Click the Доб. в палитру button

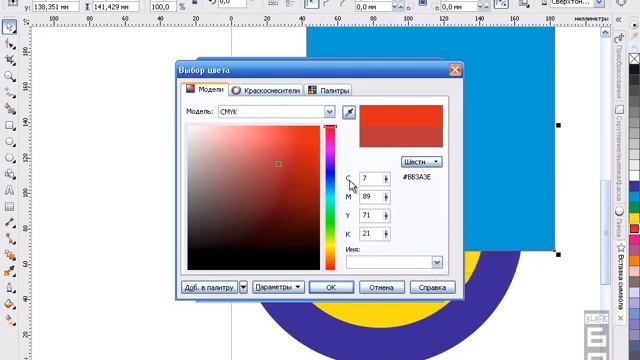(209, 287)
